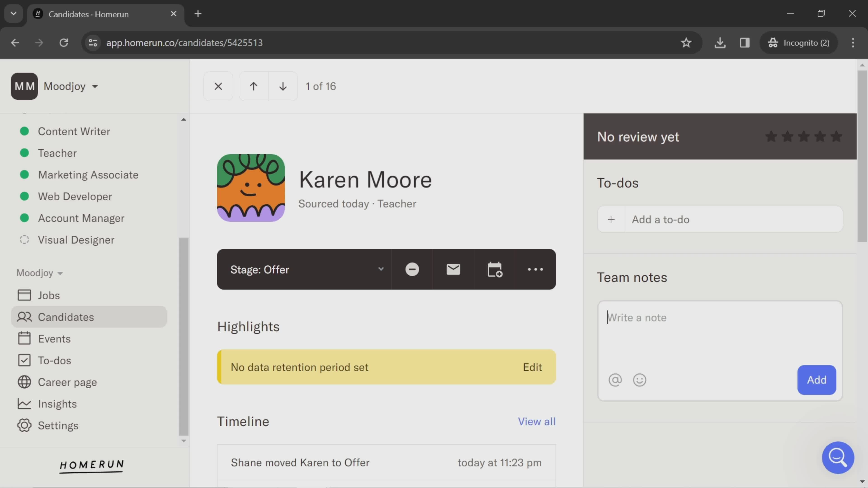Open the Insights section in sidebar
The height and width of the screenshot is (488, 868).
click(x=57, y=403)
